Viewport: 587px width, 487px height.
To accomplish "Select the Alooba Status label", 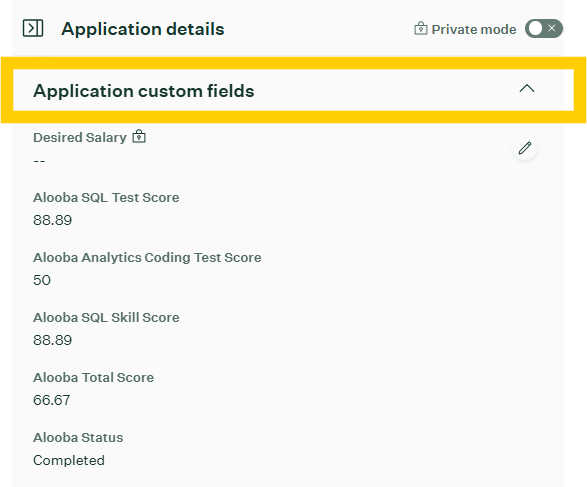I will click(x=78, y=437).
